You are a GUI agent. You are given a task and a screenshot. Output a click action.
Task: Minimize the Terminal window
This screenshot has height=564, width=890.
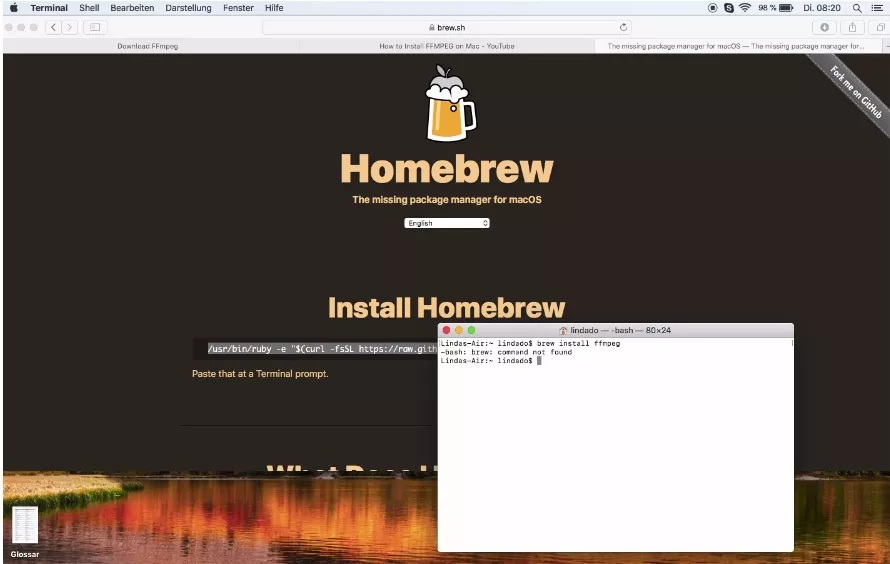pyautogui.click(x=459, y=330)
